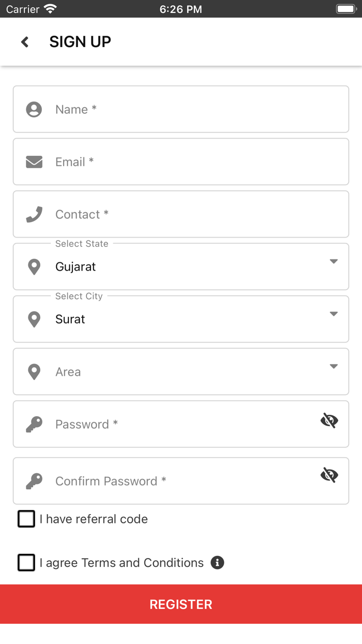Tap the back arrow icon
Screen dimensions: 362x644
pos(25,42)
